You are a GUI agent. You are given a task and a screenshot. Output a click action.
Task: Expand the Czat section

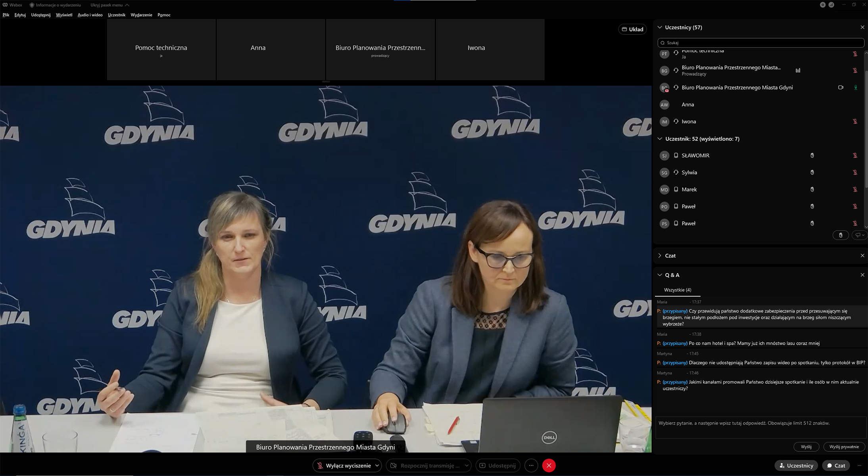pyautogui.click(x=659, y=255)
